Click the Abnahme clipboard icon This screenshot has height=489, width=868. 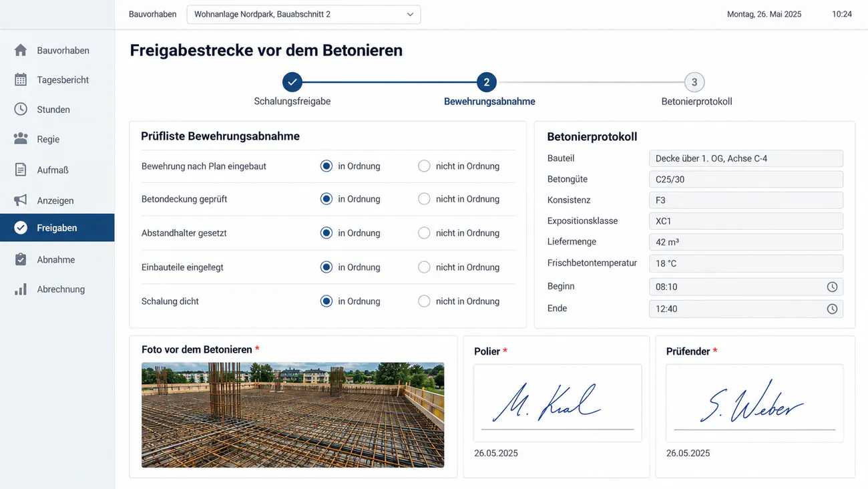pyautogui.click(x=21, y=259)
